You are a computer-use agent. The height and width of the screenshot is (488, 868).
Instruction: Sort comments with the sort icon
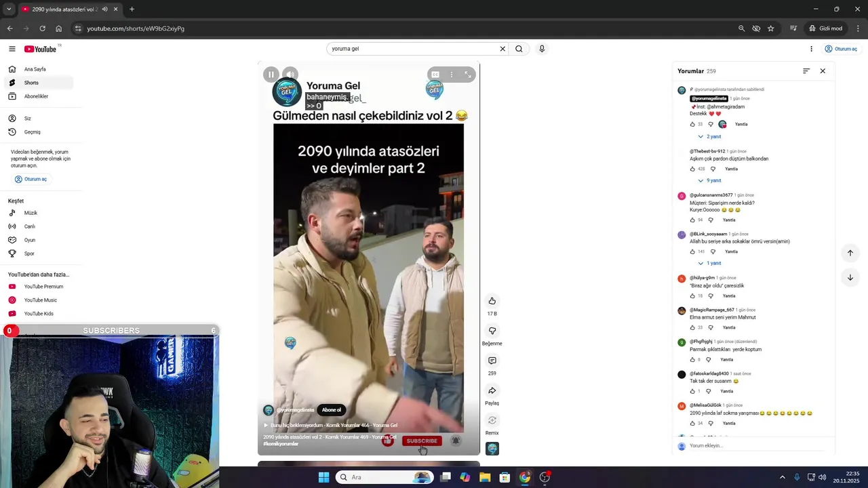coord(806,71)
